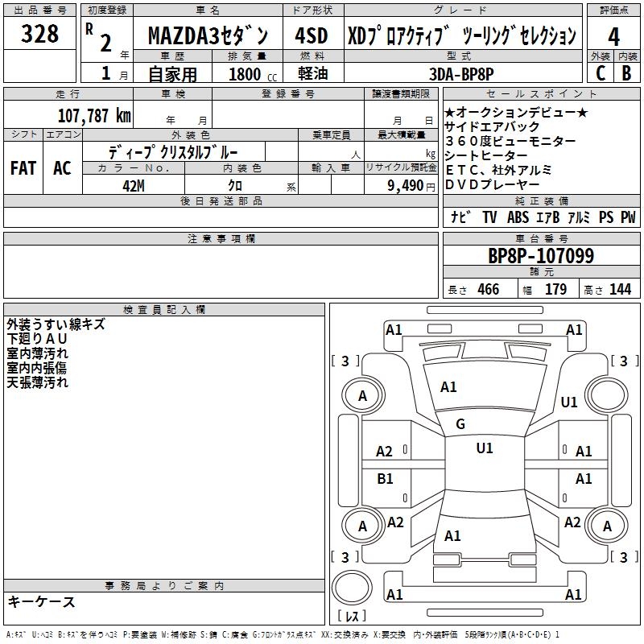Click the front tire circle with no letter

coord(607,395)
